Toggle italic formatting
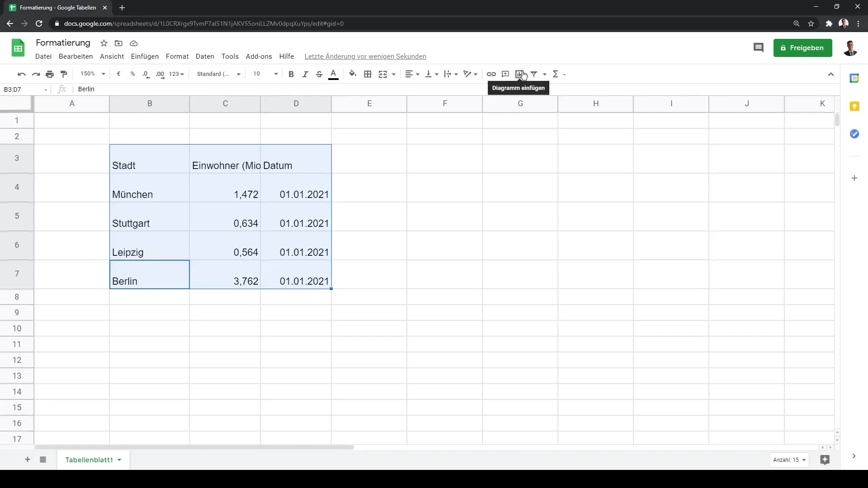 point(305,74)
